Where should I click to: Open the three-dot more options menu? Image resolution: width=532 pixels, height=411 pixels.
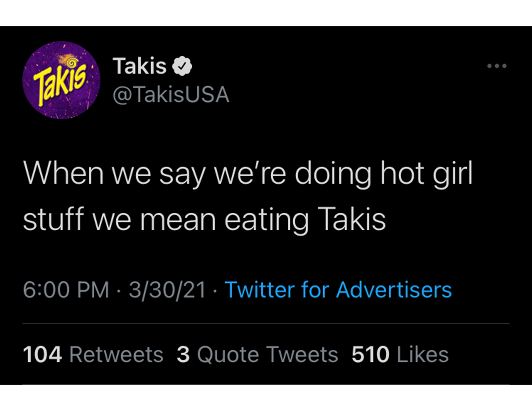497,66
